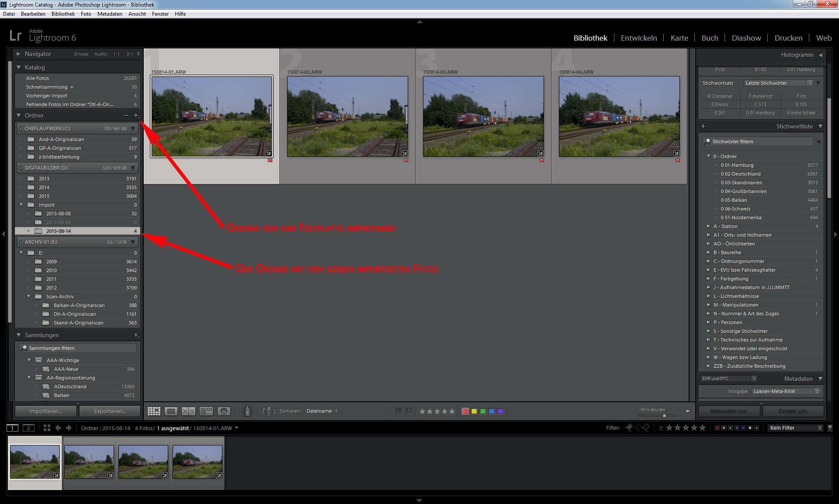
Task: Switch to grid view mode
Action: [154, 411]
